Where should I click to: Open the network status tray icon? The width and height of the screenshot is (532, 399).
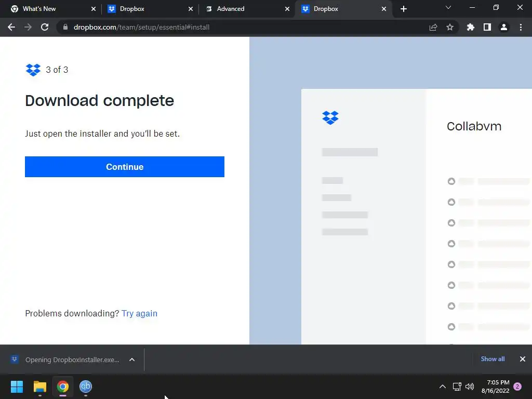[x=457, y=387]
